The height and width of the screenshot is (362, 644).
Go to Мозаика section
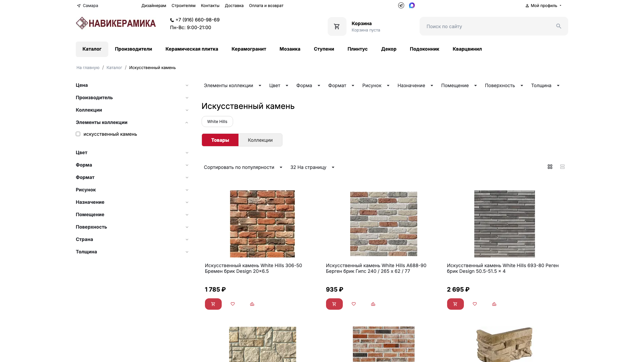pyautogui.click(x=290, y=49)
